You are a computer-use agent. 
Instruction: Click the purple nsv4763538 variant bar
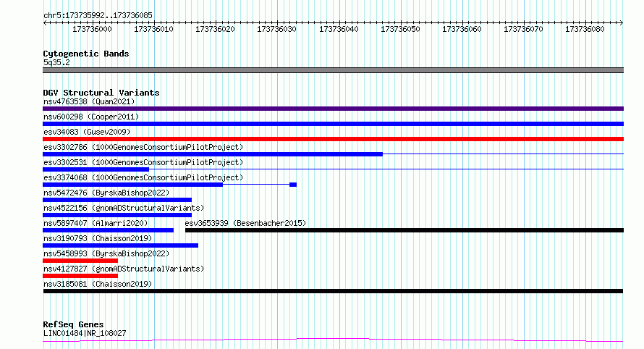pyautogui.click(x=333, y=109)
